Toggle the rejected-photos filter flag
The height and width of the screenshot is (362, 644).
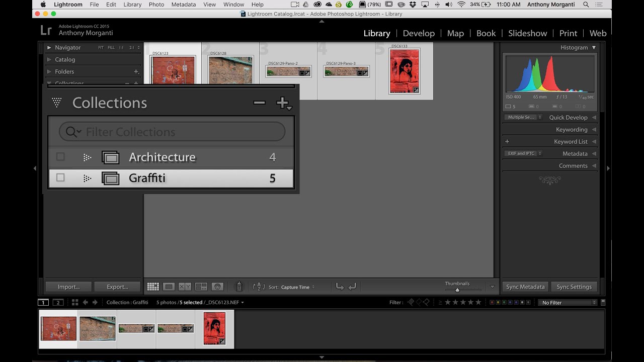tap(426, 302)
